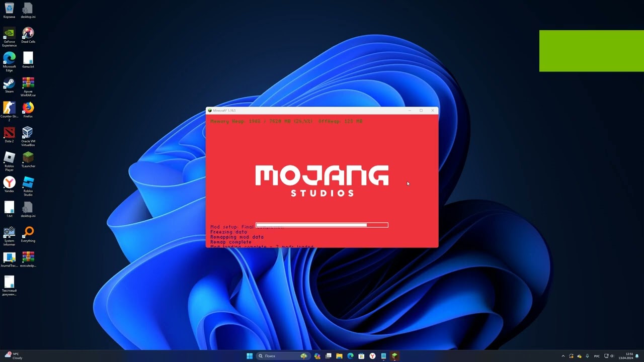Viewport: 644px width, 362px height.
Task: Select the executedp archive desktop icon
Action: (x=28, y=259)
